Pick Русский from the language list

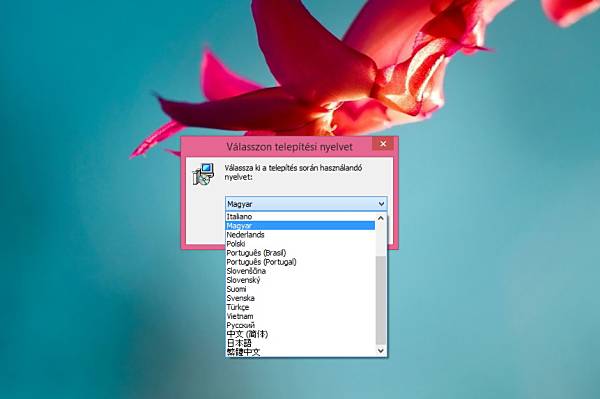[300, 325]
